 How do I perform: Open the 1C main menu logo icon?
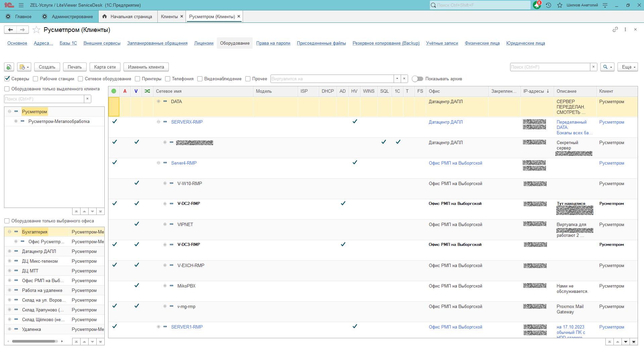tap(9, 5)
